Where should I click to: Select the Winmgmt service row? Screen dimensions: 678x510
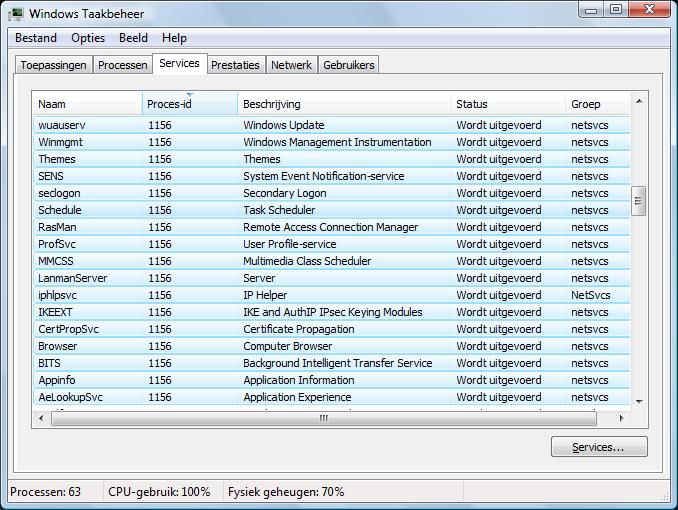pyautogui.click(x=332, y=142)
